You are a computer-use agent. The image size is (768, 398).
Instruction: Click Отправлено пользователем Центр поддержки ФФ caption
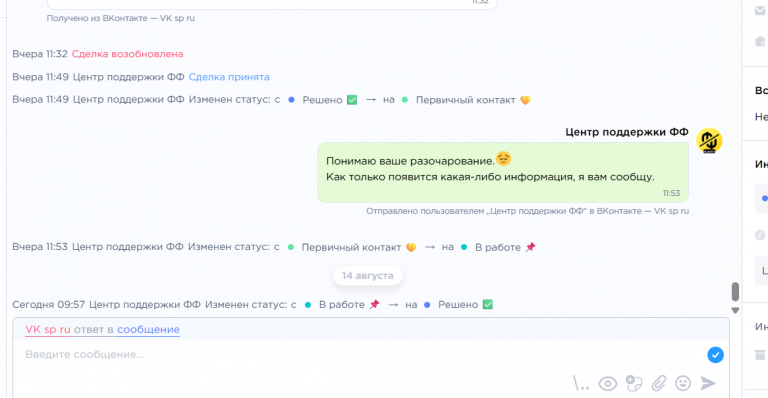click(528, 211)
